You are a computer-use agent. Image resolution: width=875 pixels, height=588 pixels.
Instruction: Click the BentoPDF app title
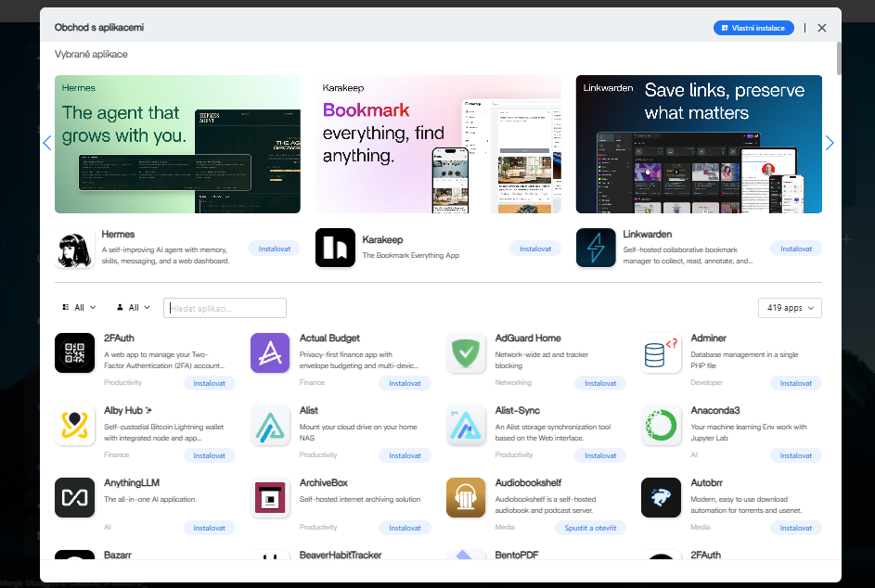point(517,556)
